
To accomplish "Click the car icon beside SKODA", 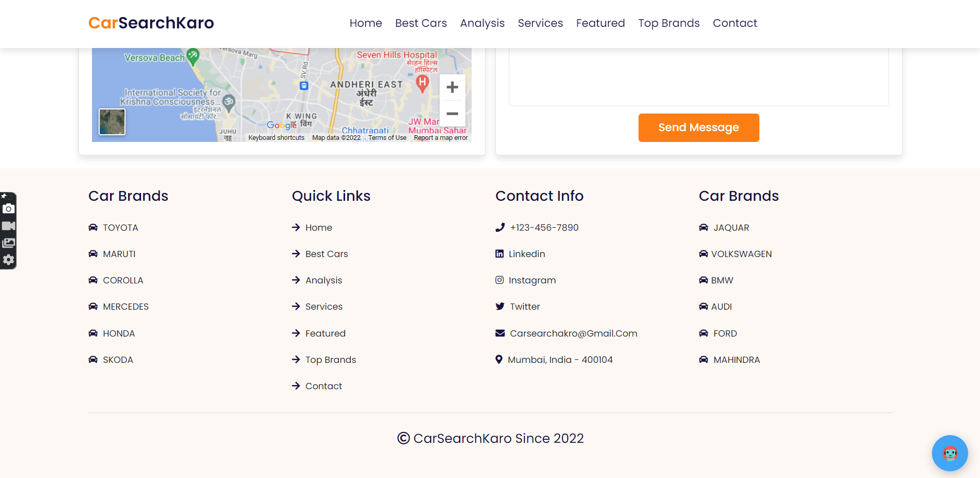I will tap(93, 359).
